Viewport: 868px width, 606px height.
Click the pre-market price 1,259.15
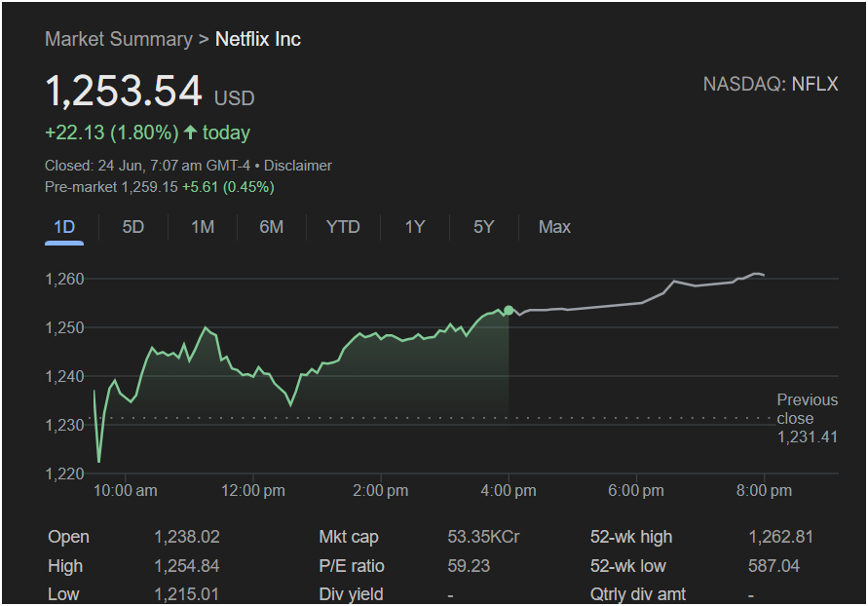[x=150, y=187]
